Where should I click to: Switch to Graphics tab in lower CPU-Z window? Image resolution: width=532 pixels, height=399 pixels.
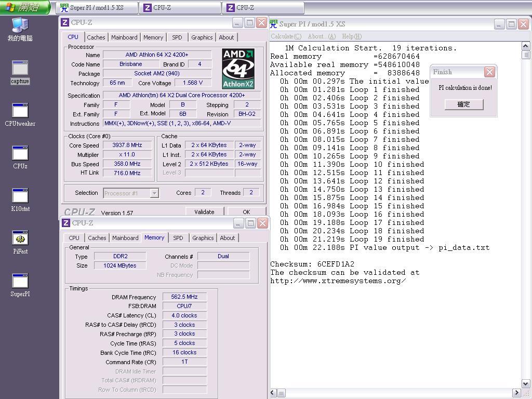click(x=203, y=238)
